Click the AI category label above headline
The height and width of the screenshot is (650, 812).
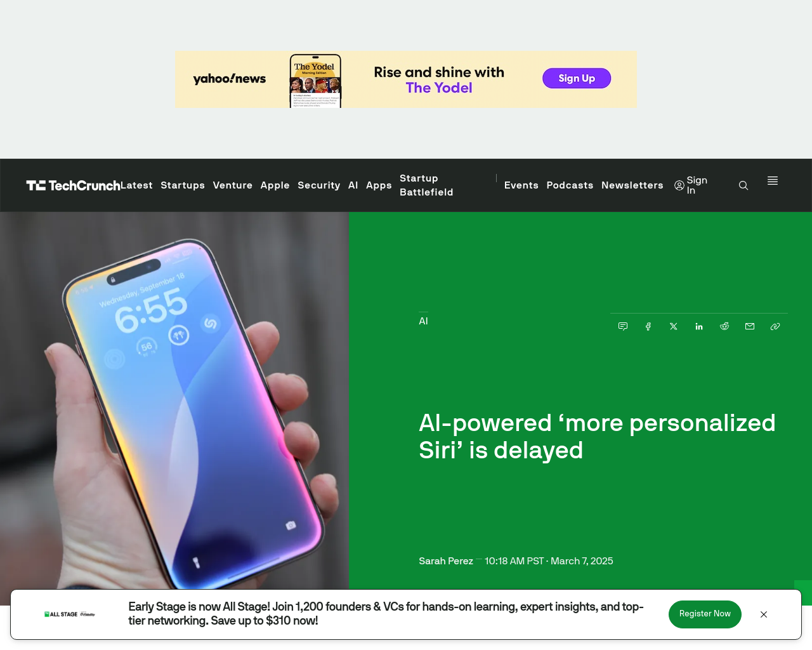click(x=423, y=321)
